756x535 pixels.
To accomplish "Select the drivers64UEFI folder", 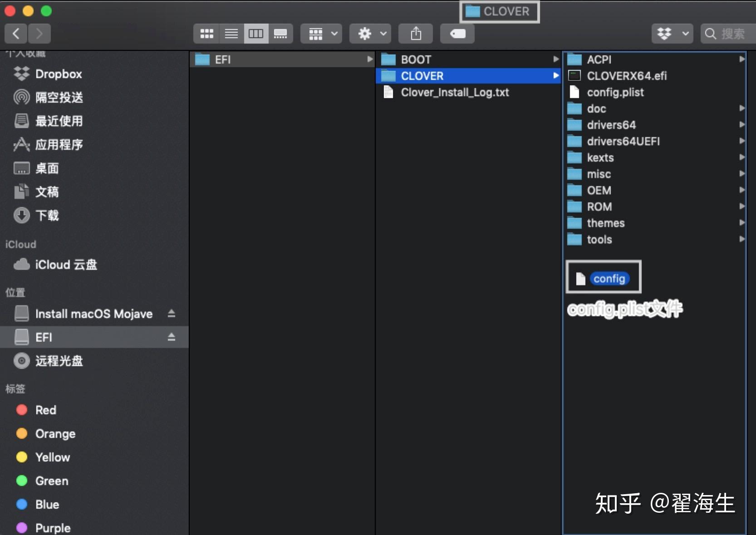I will [x=655, y=141].
